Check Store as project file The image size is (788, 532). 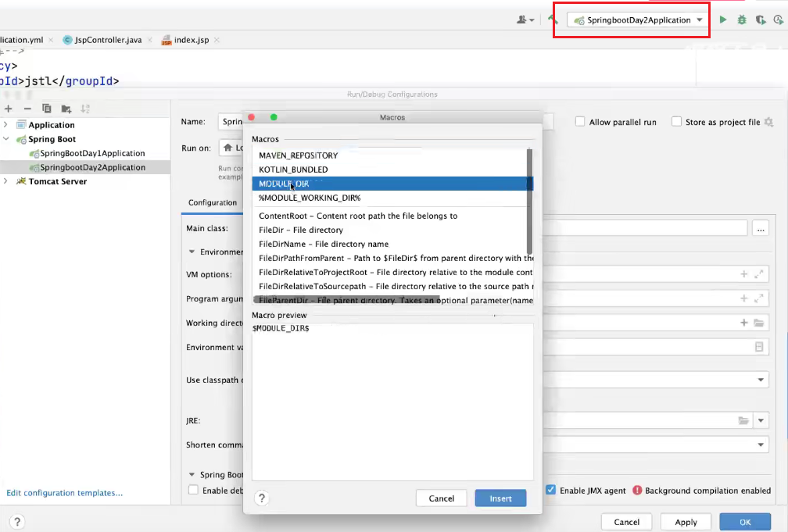coord(676,122)
